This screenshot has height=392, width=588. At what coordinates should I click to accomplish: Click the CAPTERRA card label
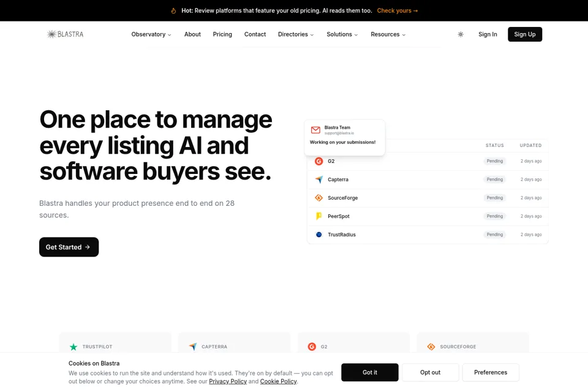(x=214, y=347)
